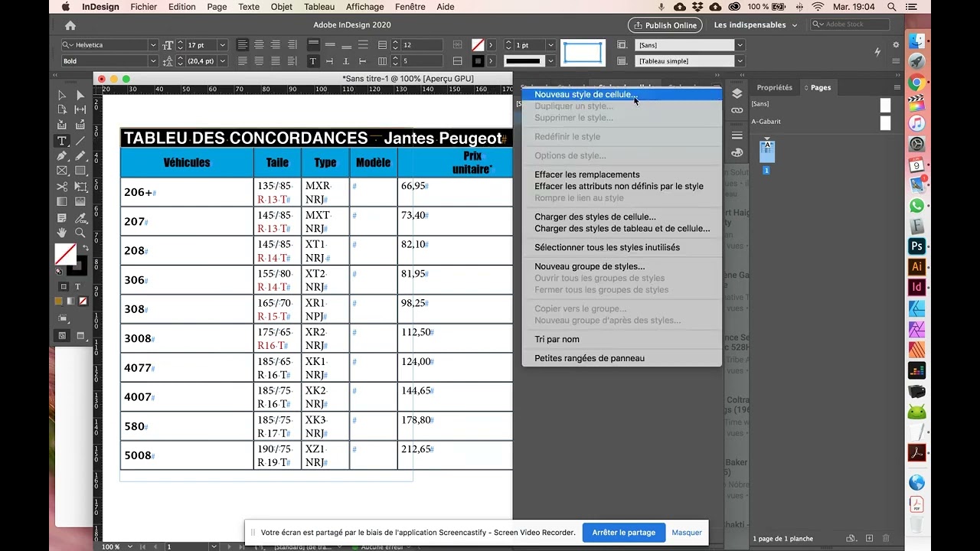Image resolution: width=980 pixels, height=551 pixels.
Task: Select the Pen tool
Action: 62,156
